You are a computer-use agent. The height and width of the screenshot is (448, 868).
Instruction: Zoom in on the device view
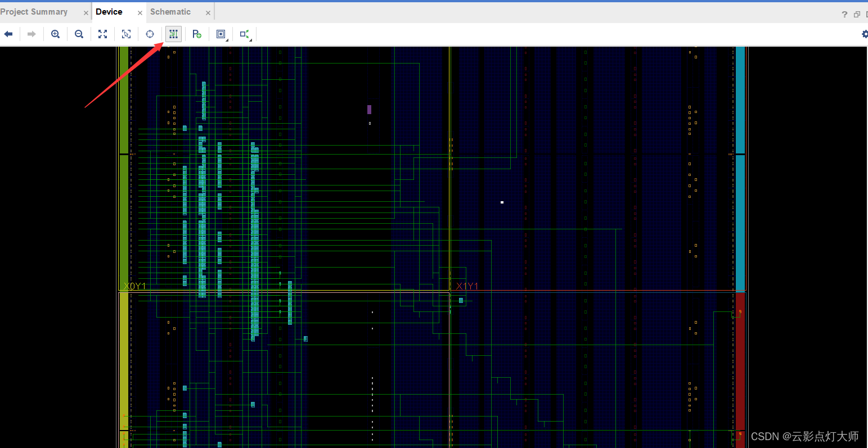point(55,34)
